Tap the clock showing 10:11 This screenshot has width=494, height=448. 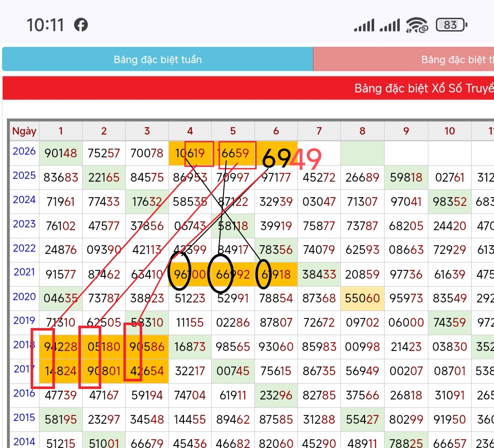45,25
